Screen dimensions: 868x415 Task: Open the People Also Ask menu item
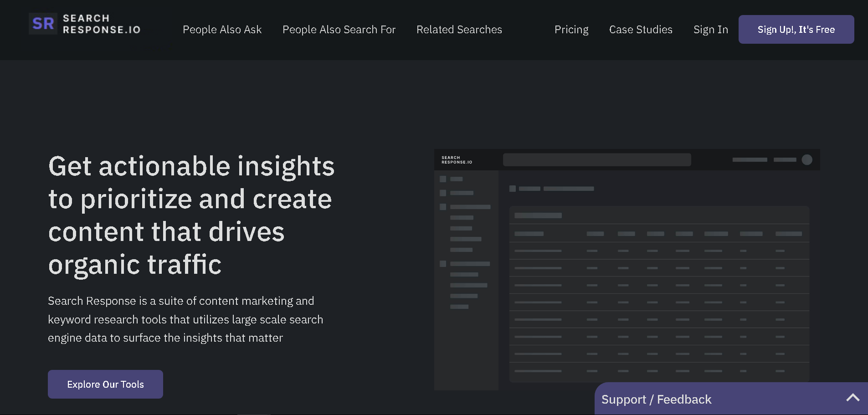pos(222,30)
